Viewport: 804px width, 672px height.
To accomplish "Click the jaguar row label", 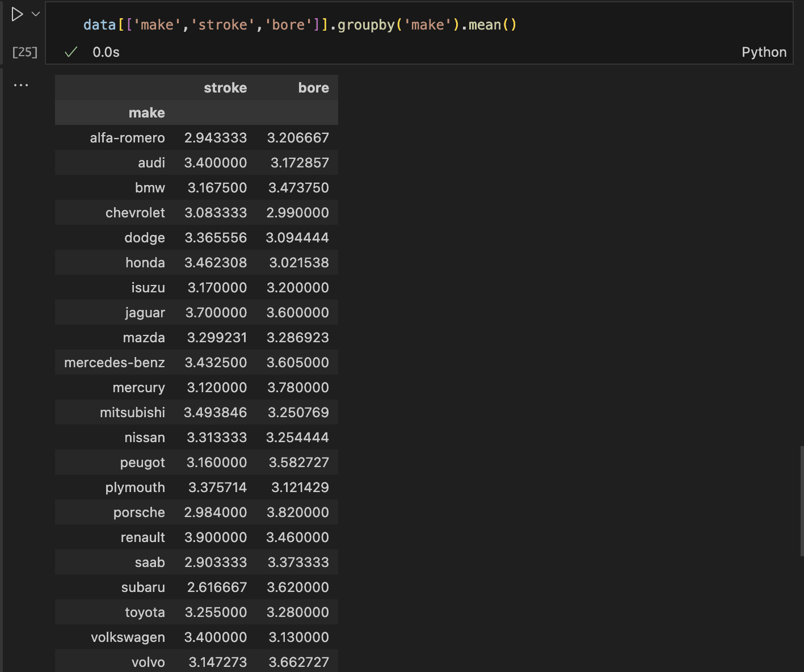I will tap(145, 312).
